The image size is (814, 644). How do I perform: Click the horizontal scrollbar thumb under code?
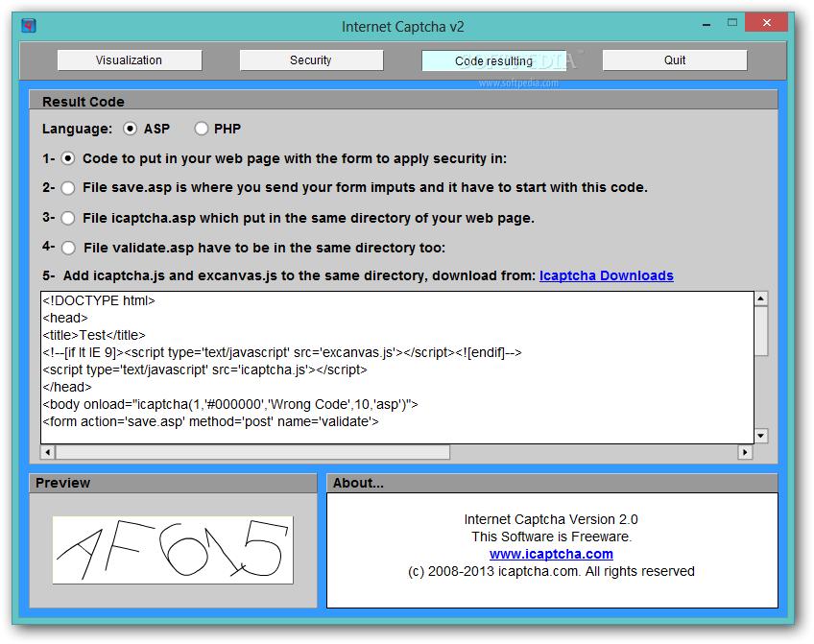tap(252, 452)
